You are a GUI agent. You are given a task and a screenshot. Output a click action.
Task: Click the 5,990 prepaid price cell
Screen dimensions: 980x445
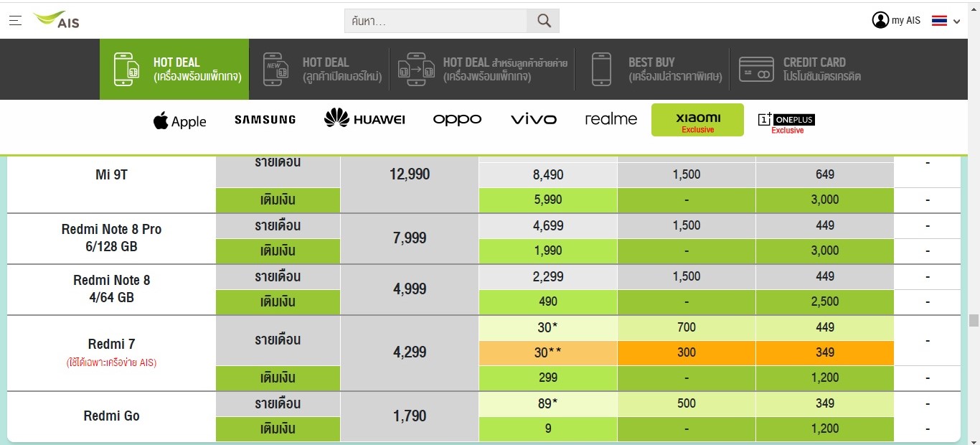click(x=548, y=200)
